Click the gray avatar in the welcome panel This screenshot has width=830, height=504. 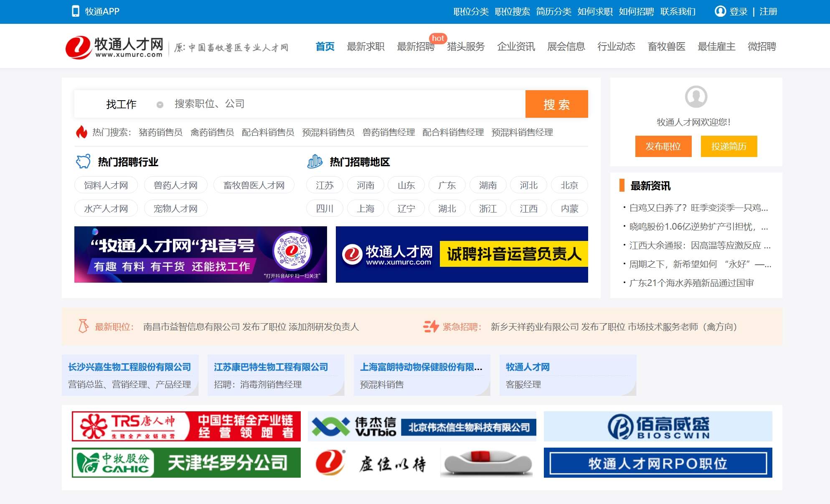[696, 97]
